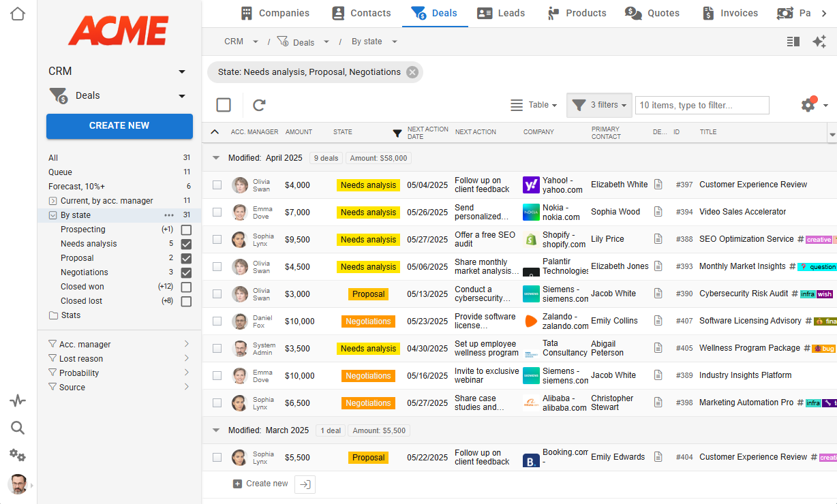Open the table settings gear icon
Image resolution: width=837 pixels, height=504 pixels.
click(808, 105)
